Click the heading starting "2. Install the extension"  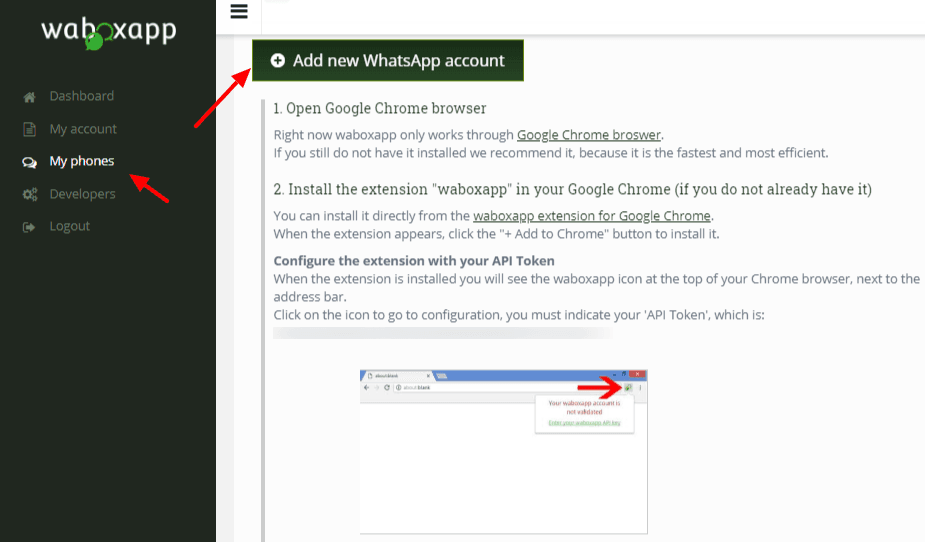click(x=572, y=189)
